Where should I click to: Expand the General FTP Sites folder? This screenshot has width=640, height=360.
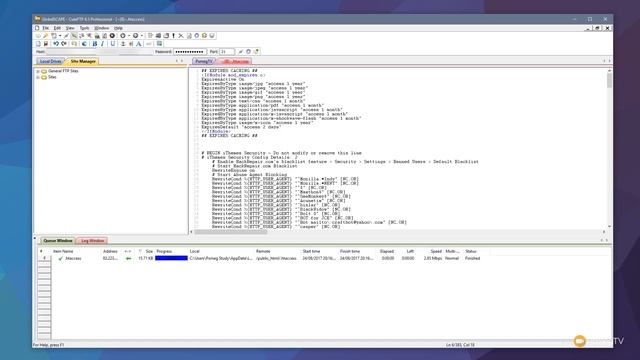click(x=38, y=71)
